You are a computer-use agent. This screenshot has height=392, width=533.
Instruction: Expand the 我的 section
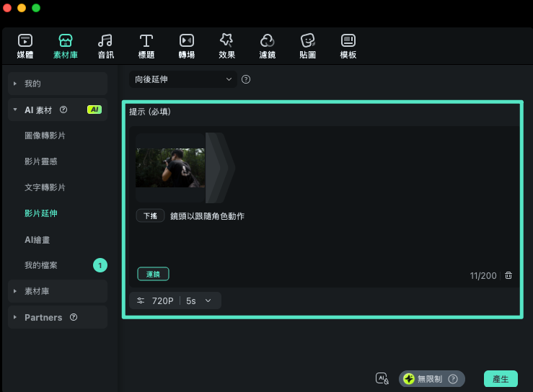(x=58, y=84)
